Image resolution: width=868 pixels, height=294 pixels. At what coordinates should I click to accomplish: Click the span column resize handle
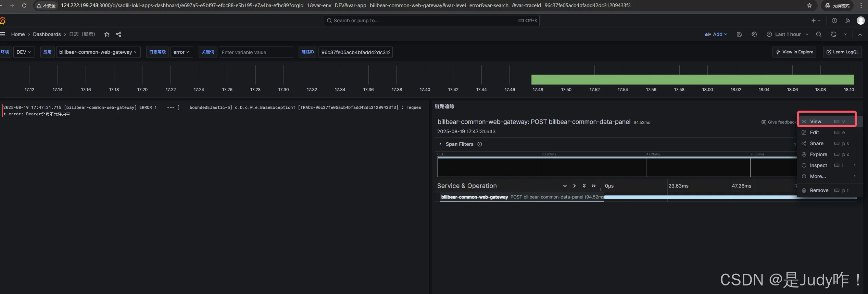coord(601,189)
